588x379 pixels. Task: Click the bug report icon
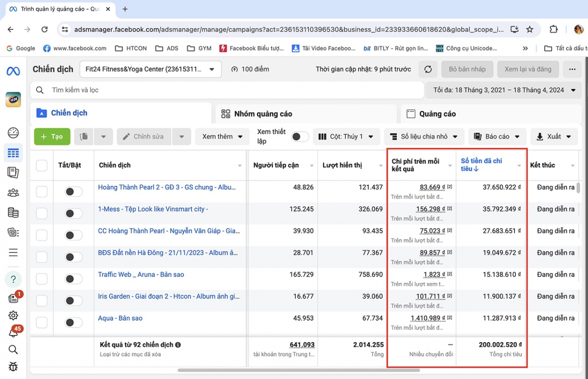click(13, 366)
